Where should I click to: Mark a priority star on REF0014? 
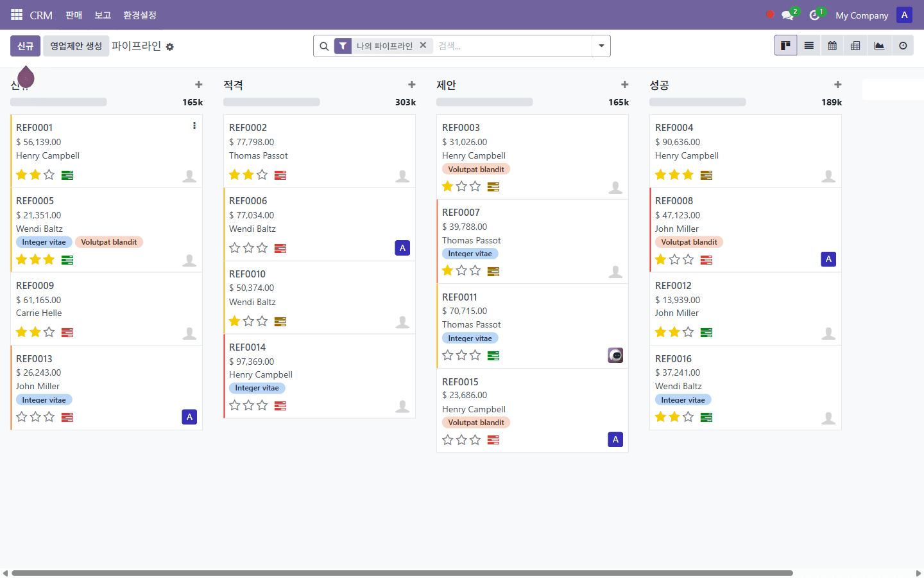pyautogui.click(x=234, y=405)
